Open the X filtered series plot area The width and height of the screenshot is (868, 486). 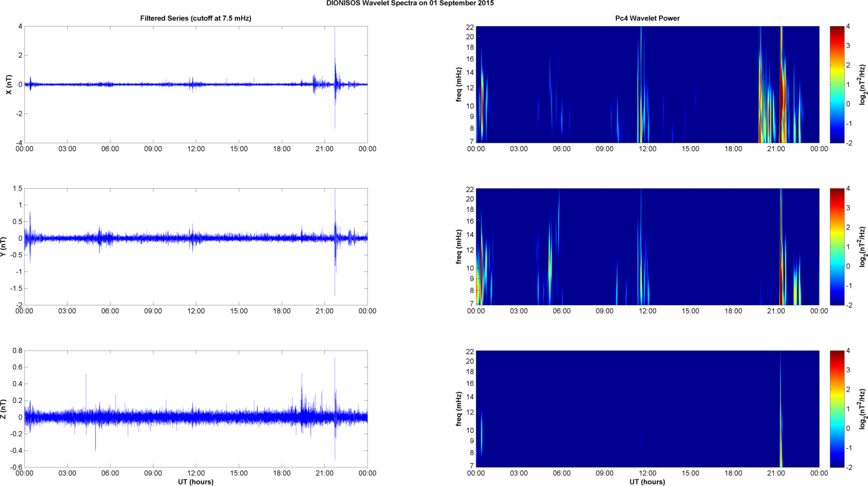pos(196,84)
